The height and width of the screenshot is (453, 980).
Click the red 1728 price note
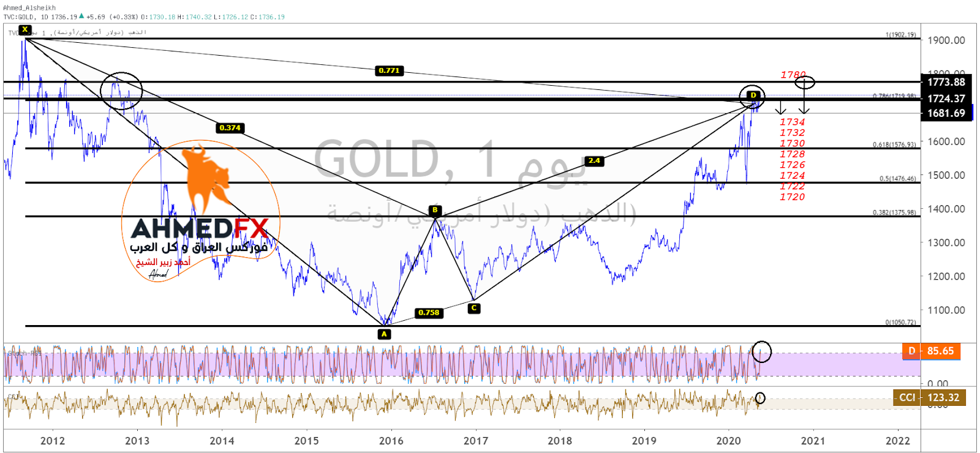[793, 154]
